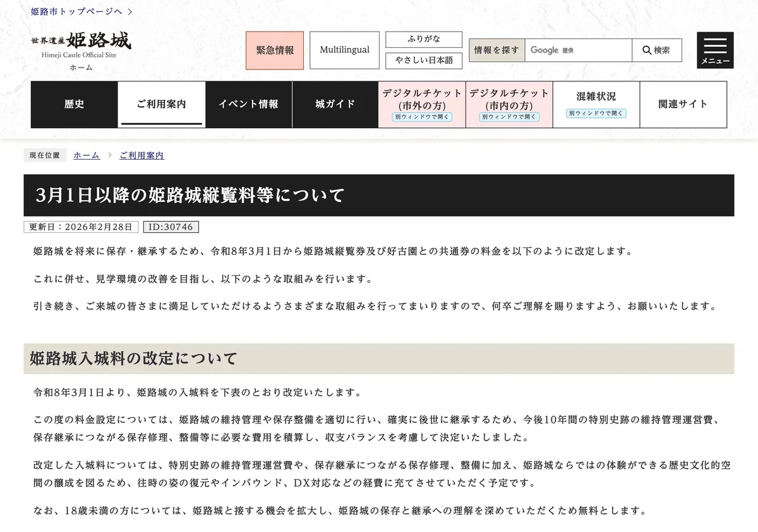Open the 歴史 menu item
Viewport: 758px width, 532px height.
pos(74,104)
